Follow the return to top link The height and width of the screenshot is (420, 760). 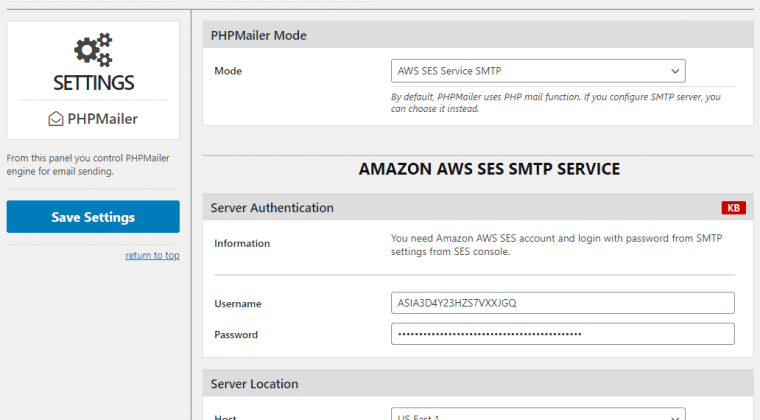pos(152,255)
